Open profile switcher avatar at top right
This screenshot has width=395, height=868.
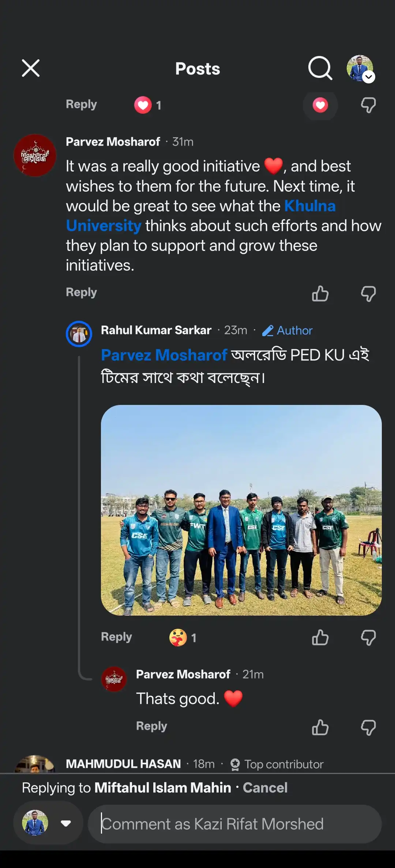(361, 69)
